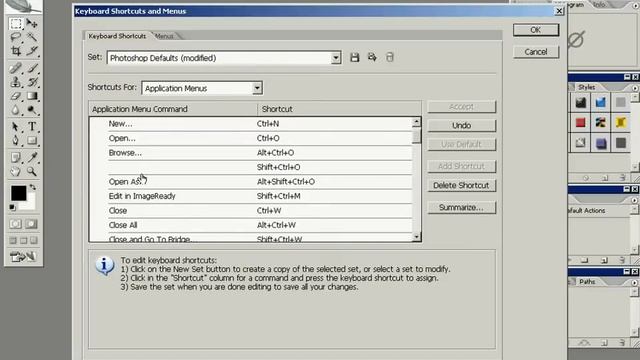Select the Keyboard Shortcuts tab
The height and width of the screenshot is (360, 640).
tap(117, 36)
